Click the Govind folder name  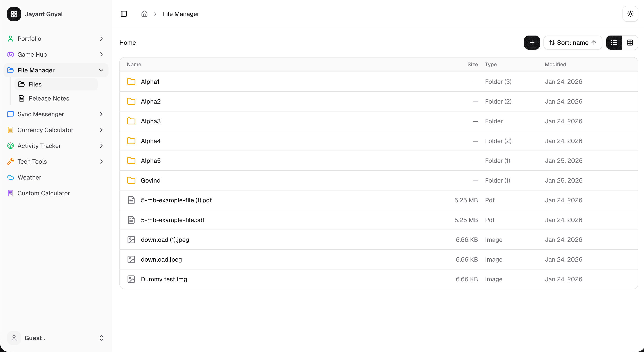click(151, 180)
